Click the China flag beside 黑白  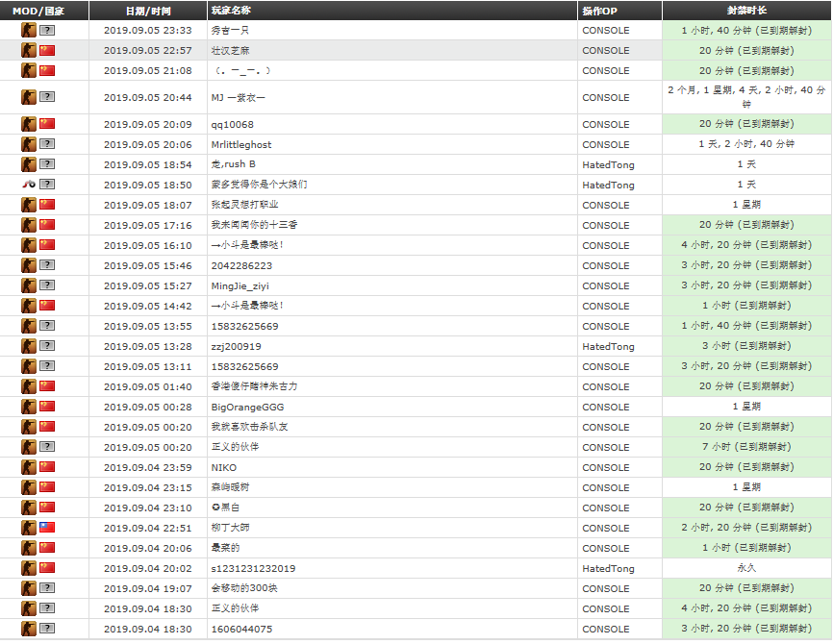[47, 507]
